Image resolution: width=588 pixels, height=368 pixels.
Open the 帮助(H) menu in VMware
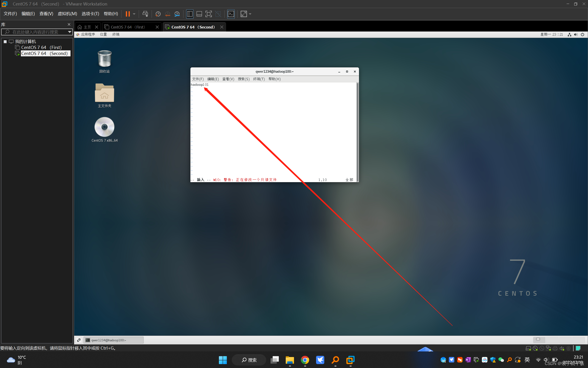coord(111,14)
